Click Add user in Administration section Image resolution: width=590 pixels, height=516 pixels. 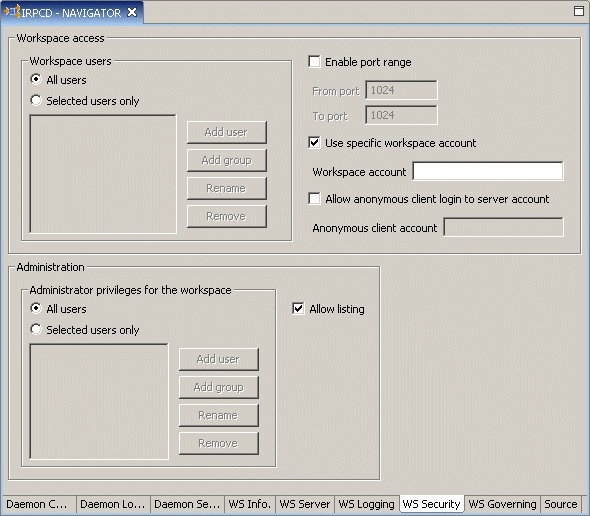[x=219, y=359]
